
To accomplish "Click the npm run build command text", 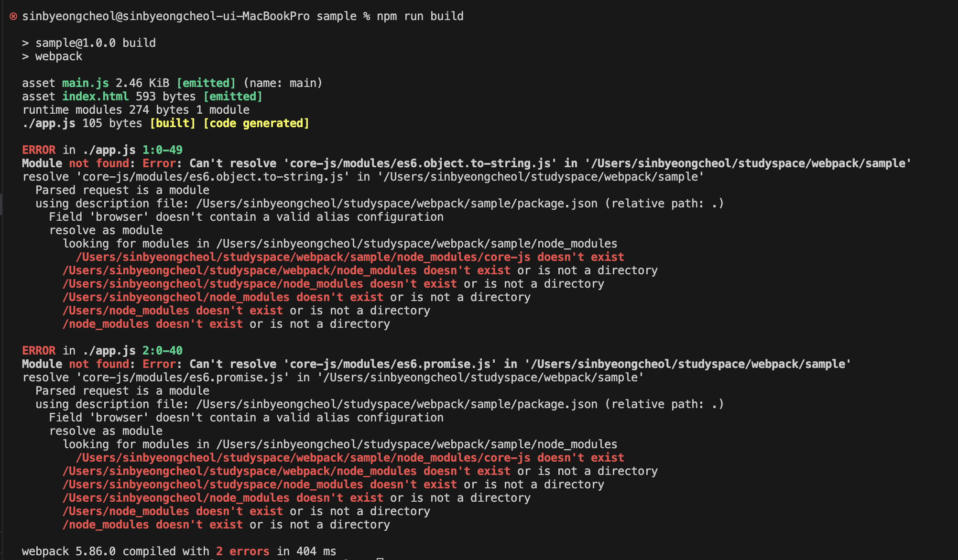I will click(x=420, y=16).
